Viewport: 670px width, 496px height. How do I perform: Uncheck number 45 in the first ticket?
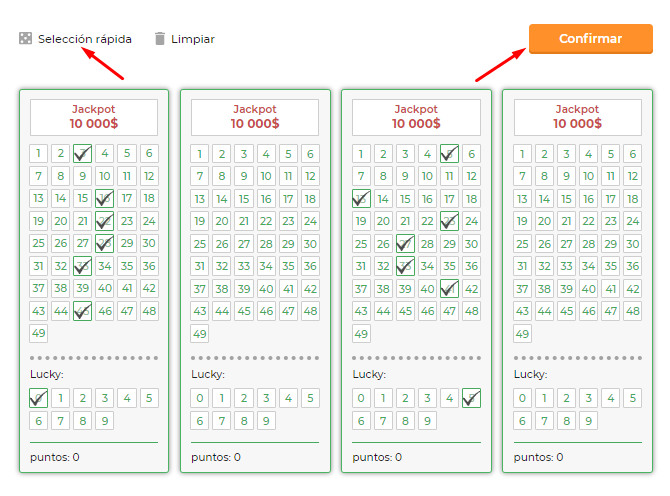(x=82, y=311)
